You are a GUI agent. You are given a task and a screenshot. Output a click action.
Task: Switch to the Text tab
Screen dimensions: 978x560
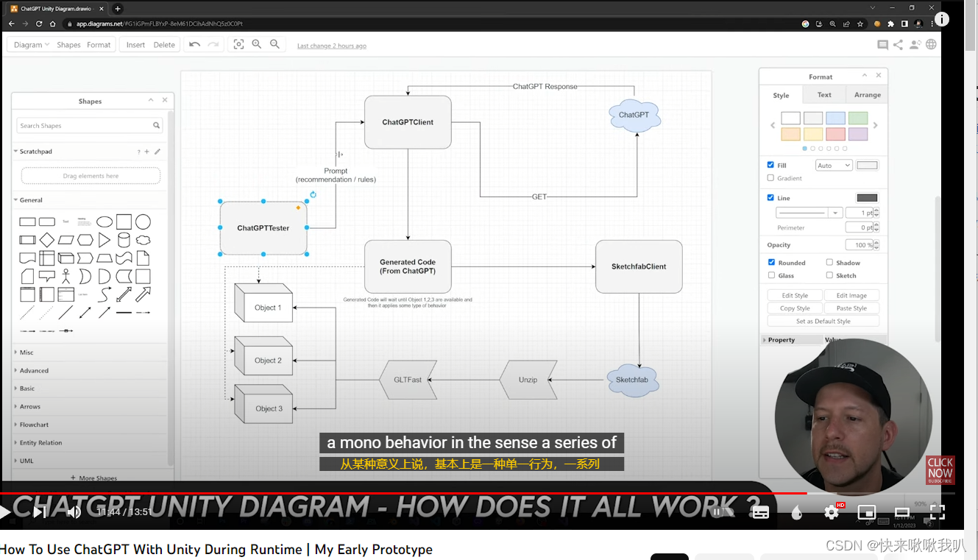824,95
